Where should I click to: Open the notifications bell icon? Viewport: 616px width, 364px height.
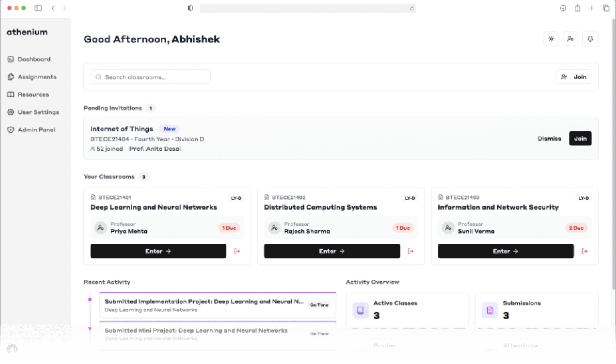point(590,39)
